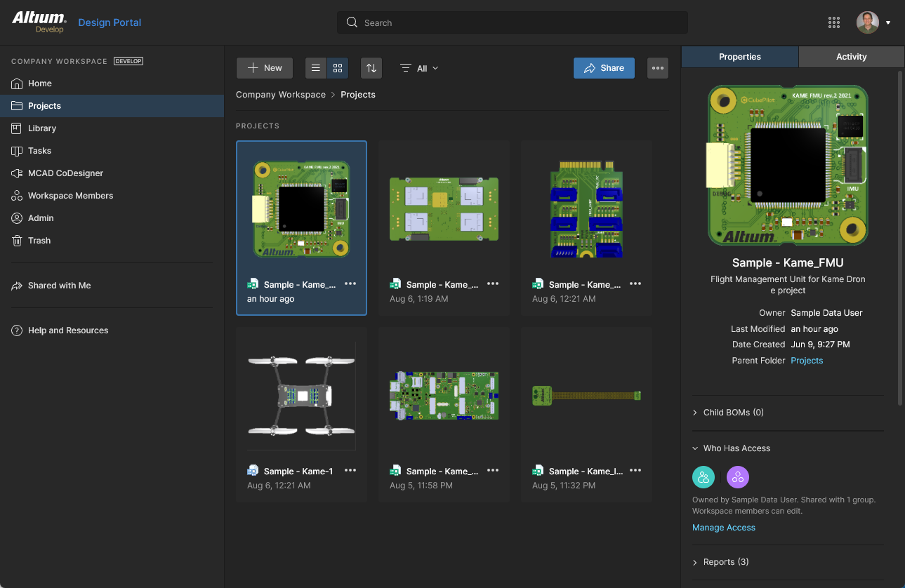Switch to the Activity tab
Image resolution: width=905 pixels, height=588 pixels.
point(851,56)
